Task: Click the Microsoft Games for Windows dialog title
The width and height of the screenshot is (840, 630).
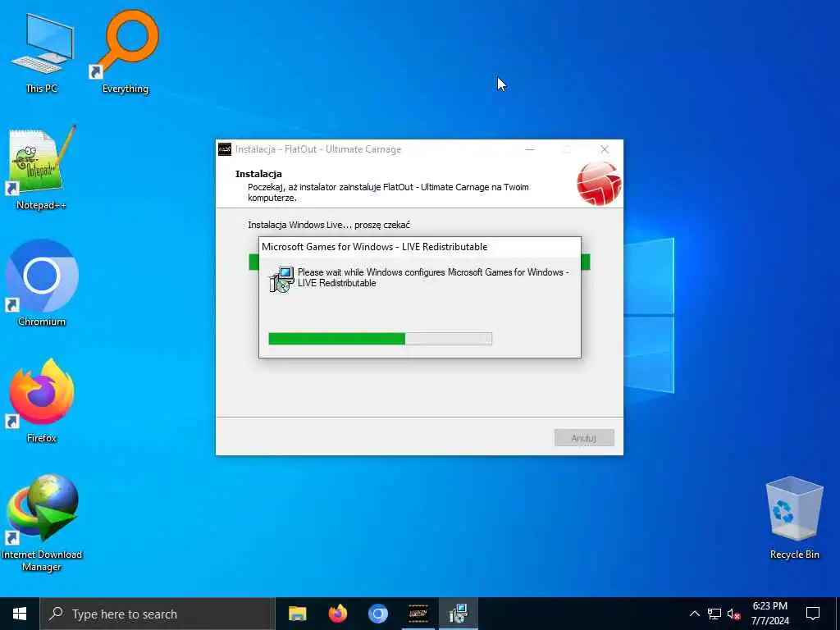Action: coord(374,247)
